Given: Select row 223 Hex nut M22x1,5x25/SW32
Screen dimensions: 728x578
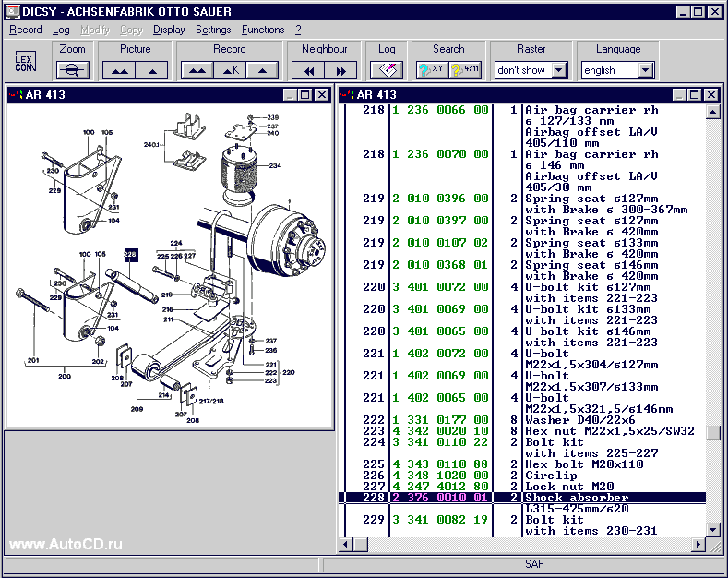Looking at the screenshot, I should pyautogui.click(x=522, y=431).
